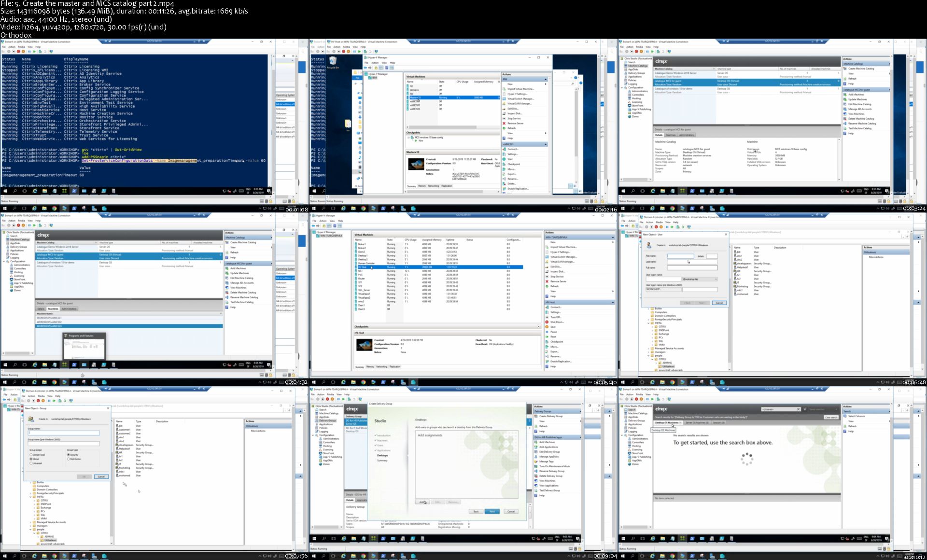In 00:06:48 frame, click First name field
Viewport: 927px width, 560px height.
coord(680,256)
